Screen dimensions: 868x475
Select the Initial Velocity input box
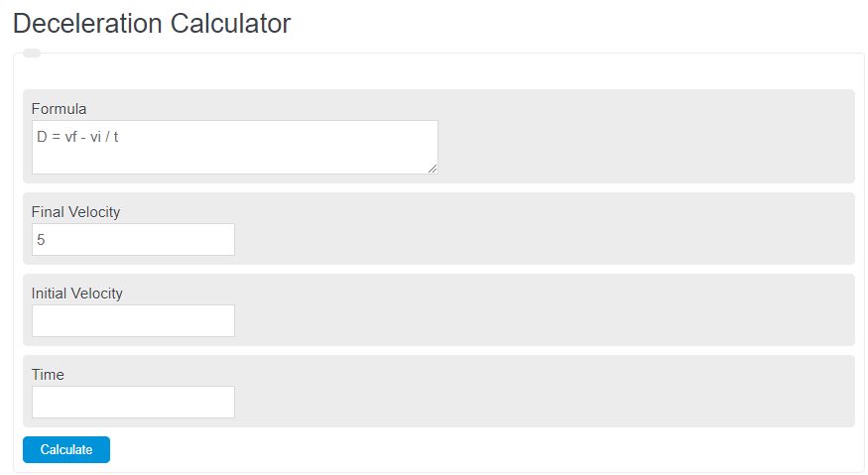tap(133, 320)
